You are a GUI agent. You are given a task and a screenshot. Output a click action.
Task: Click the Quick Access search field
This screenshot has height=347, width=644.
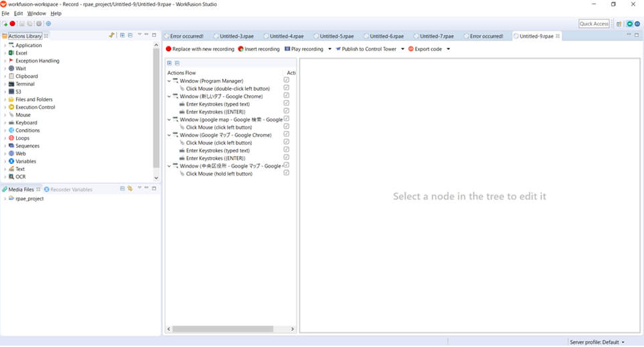tap(594, 24)
